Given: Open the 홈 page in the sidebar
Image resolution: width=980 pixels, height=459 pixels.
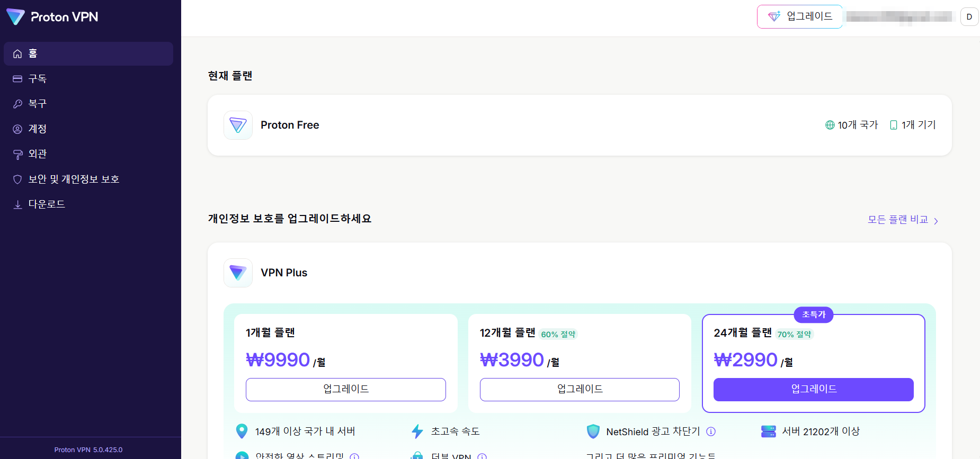Looking at the screenshot, I should tap(88, 53).
